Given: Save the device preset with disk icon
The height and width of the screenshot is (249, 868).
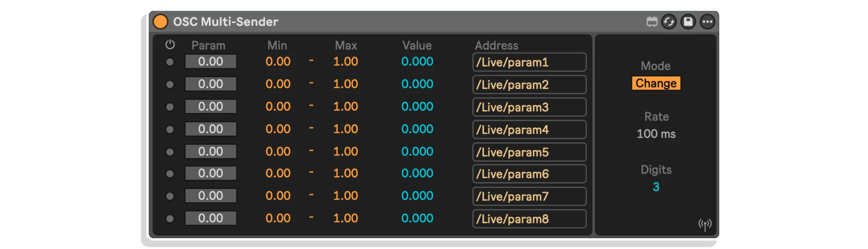Looking at the screenshot, I should 688,22.
